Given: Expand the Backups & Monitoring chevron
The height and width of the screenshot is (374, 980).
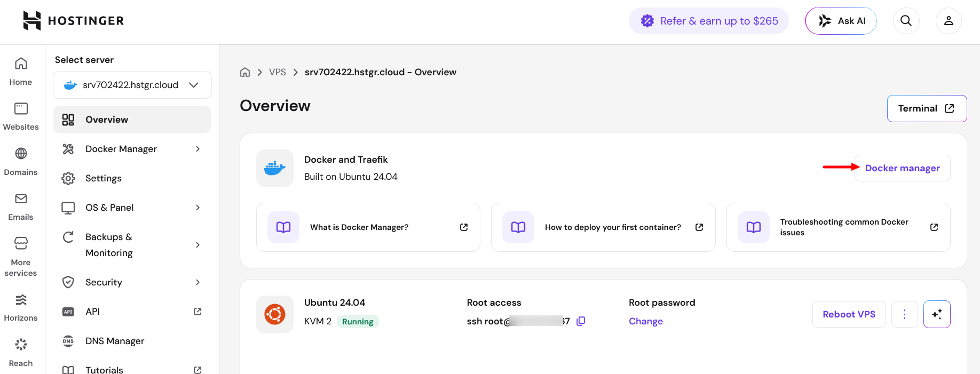Looking at the screenshot, I should pos(197,245).
